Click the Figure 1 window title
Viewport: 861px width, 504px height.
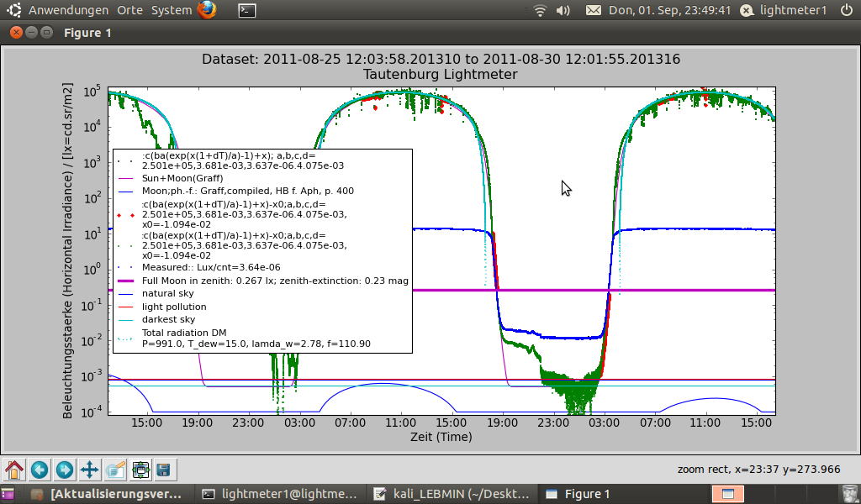(x=87, y=33)
